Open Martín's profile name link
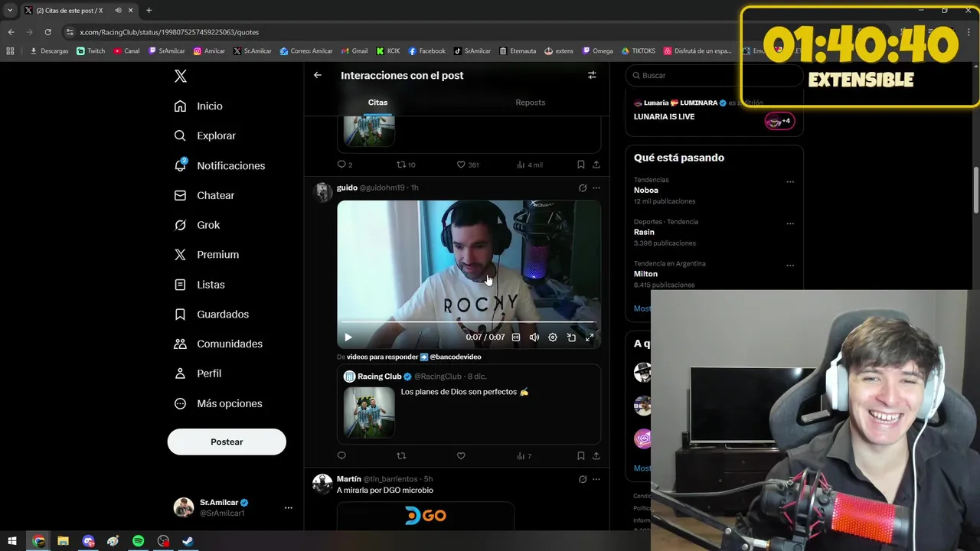This screenshot has height=551, width=980. coord(348,479)
